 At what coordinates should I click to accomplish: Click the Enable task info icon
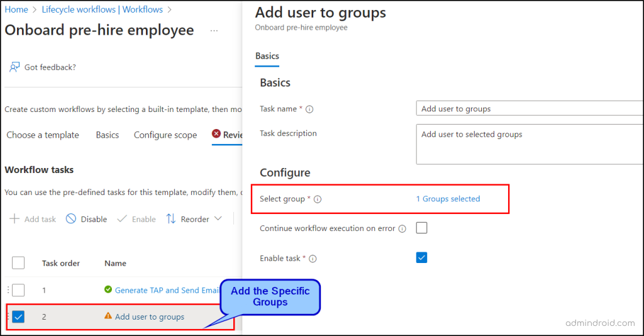313,259
